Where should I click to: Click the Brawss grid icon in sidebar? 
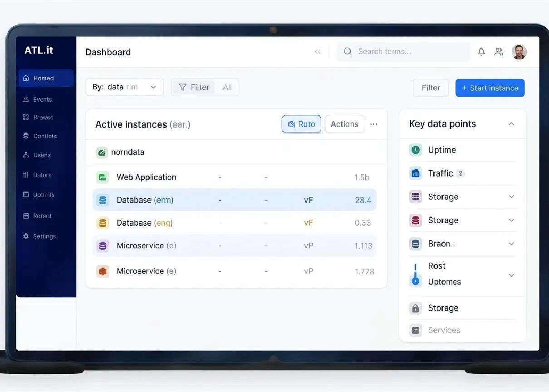[26, 117]
